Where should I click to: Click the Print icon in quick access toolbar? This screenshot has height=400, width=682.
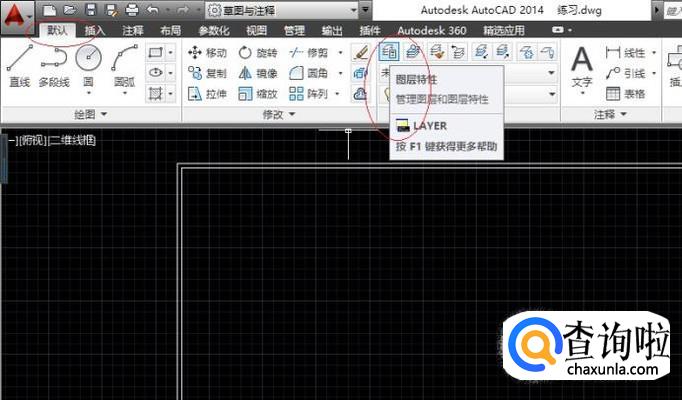click(132, 10)
